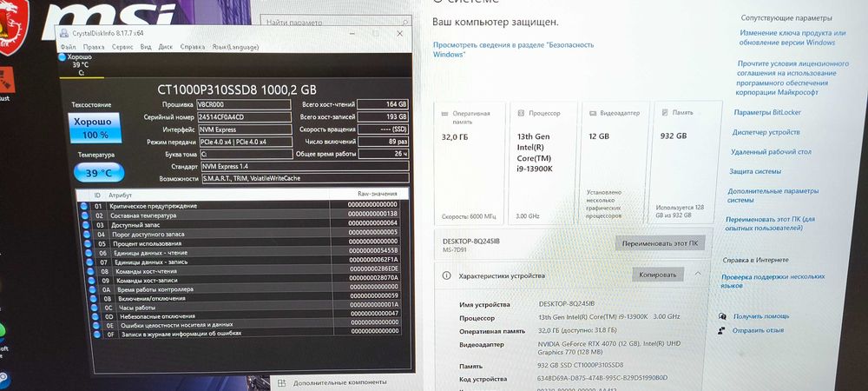868x391 pixels.
Task: Click status circle for Часы работы row
Action: point(94,308)
